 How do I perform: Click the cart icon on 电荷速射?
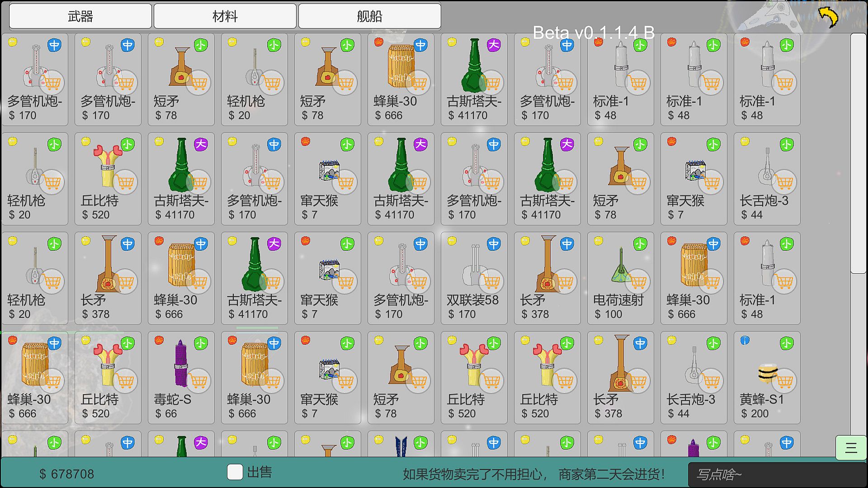pos(637,282)
